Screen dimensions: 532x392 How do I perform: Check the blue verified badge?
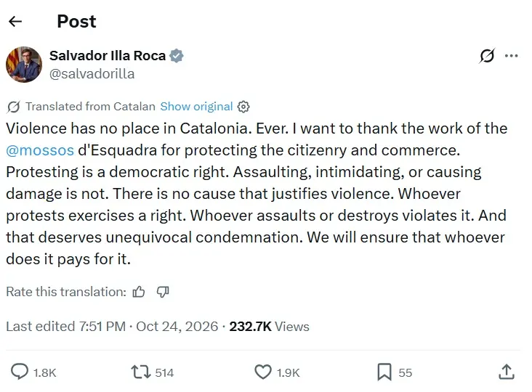[x=177, y=56]
